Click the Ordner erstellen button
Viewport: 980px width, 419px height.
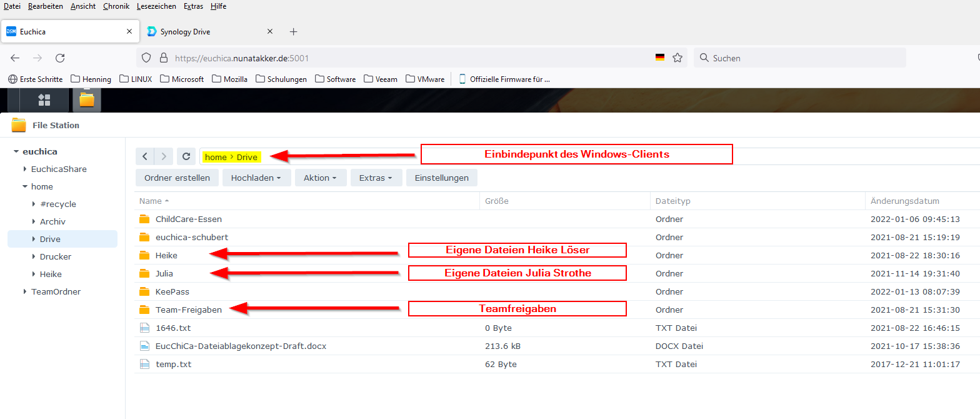tap(177, 178)
